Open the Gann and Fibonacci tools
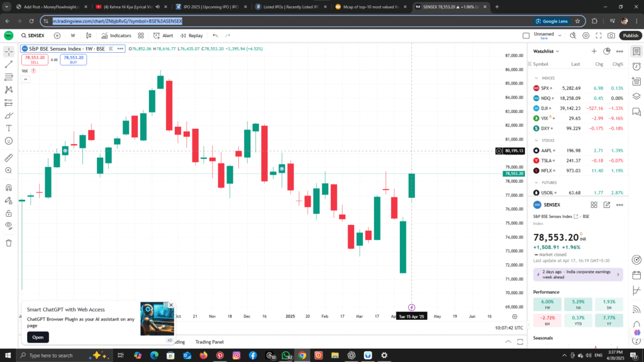644x362 pixels. coord(9,77)
